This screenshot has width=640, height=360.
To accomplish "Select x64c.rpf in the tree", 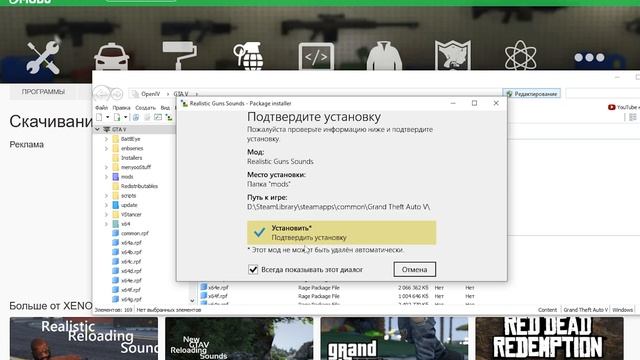I will click(131, 261).
